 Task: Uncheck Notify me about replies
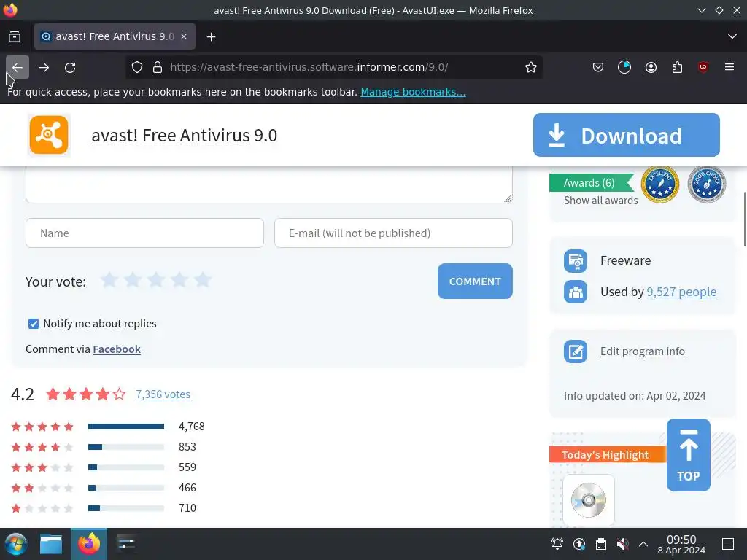[34, 324]
